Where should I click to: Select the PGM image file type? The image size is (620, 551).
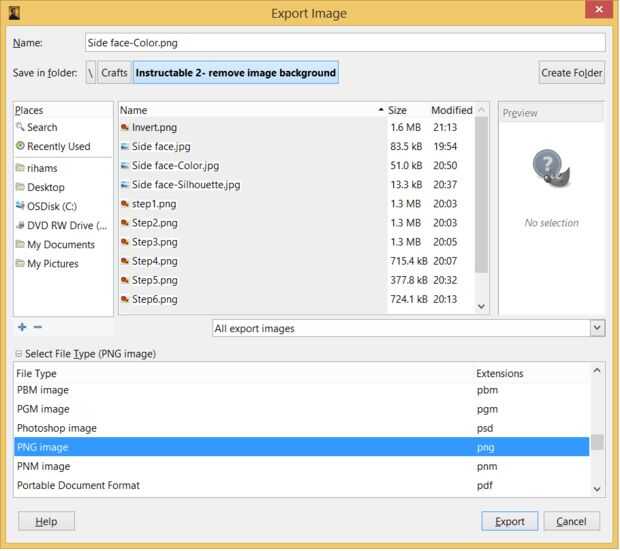pyautogui.click(x=302, y=409)
